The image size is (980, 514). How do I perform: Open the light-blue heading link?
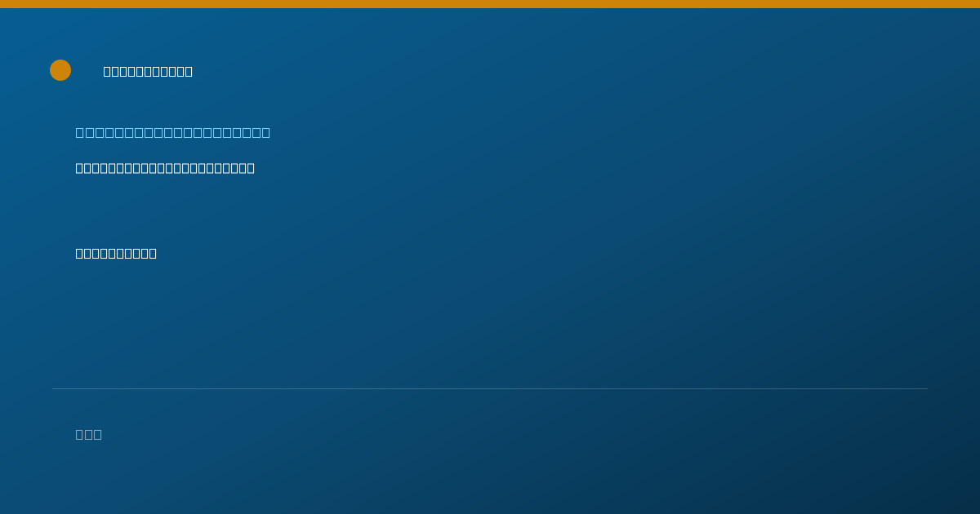172,132
